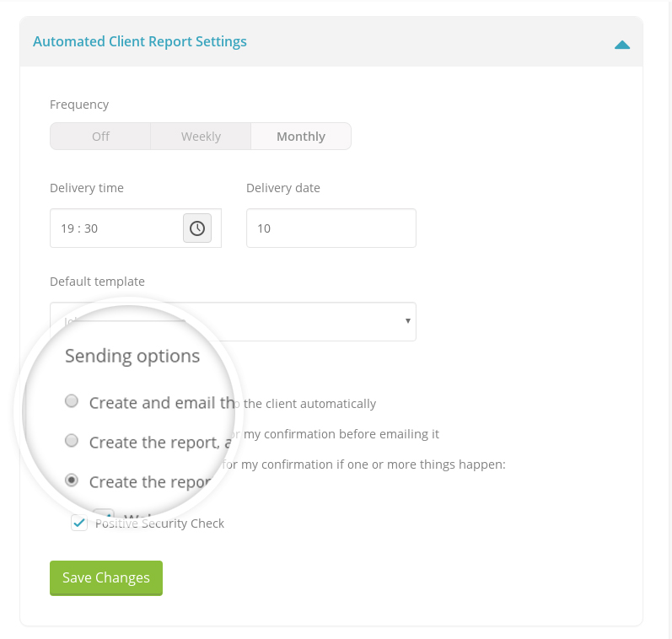Click the Automated Client Report Settings title
The image size is (672, 639).
(x=140, y=41)
